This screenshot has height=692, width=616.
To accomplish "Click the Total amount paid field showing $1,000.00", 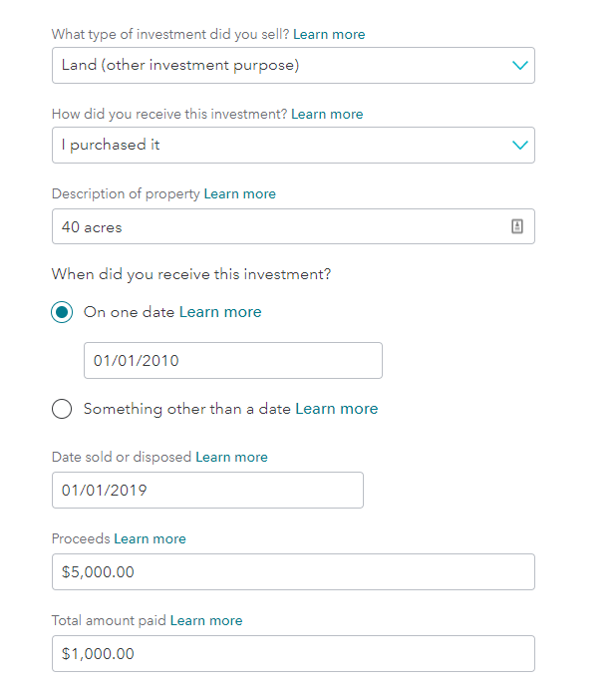I will [x=293, y=653].
